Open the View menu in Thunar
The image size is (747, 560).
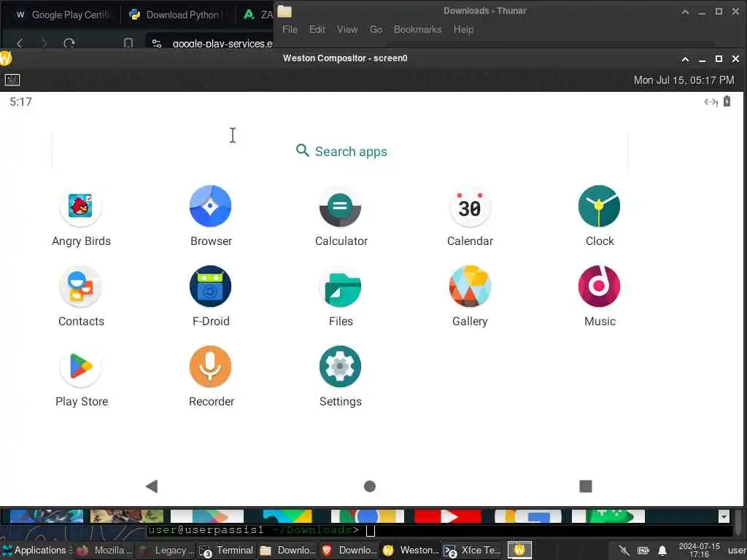[347, 29]
